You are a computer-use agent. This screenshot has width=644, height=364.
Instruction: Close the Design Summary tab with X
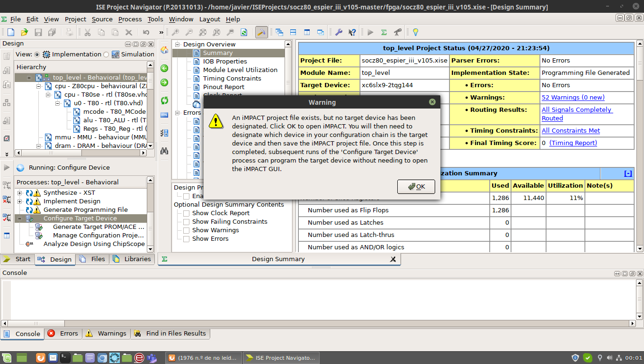click(x=393, y=259)
